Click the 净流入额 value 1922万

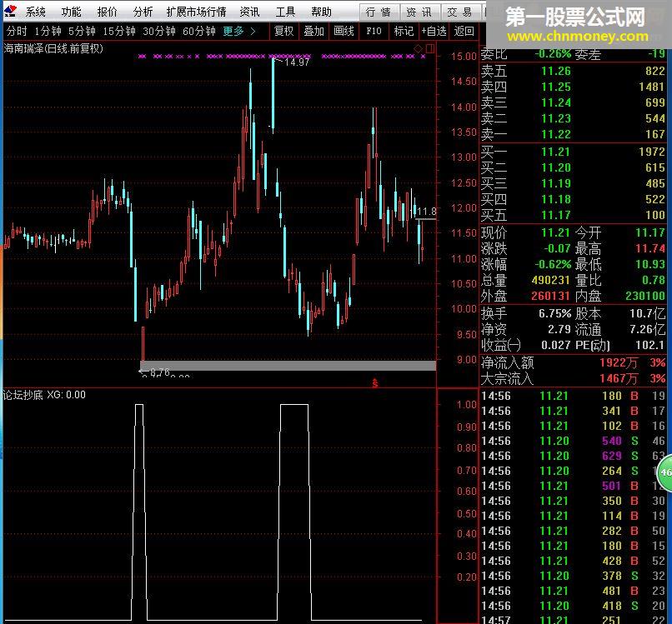(619, 362)
